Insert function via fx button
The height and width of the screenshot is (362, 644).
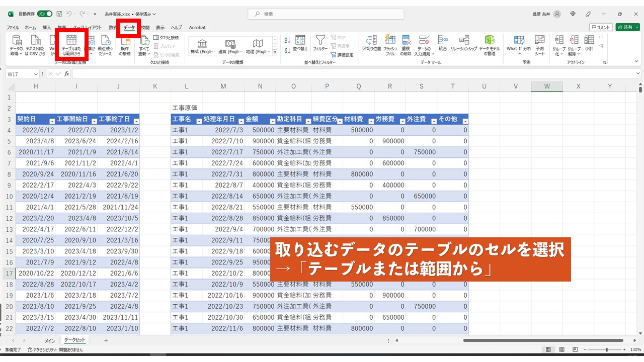[x=66, y=74]
